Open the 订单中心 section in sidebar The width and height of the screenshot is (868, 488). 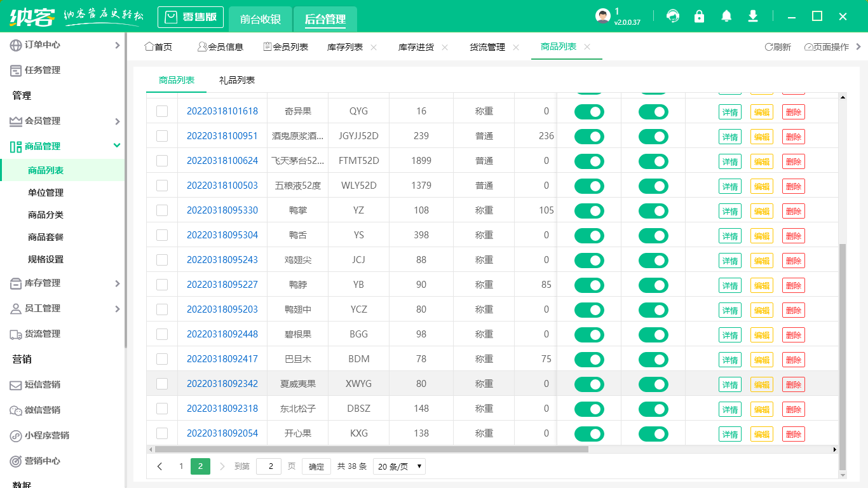pyautogui.click(x=44, y=45)
